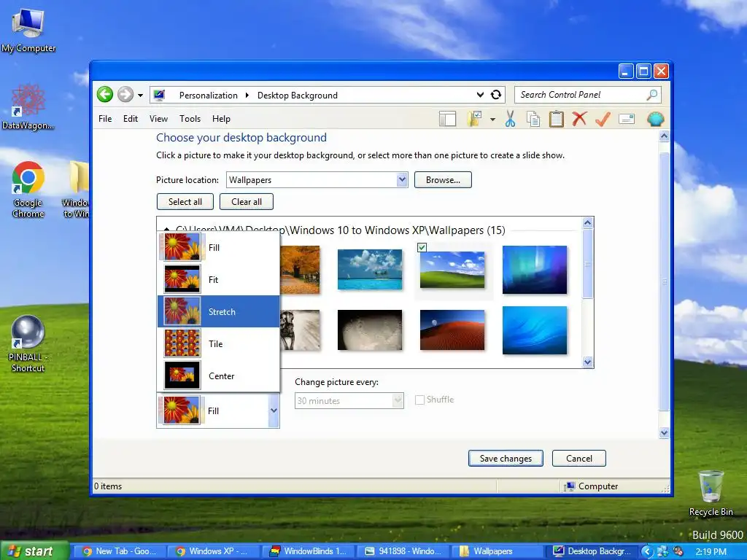Select the red desert dune wallpaper thumbnail
The width and height of the screenshot is (747, 560).
click(x=452, y=330)
